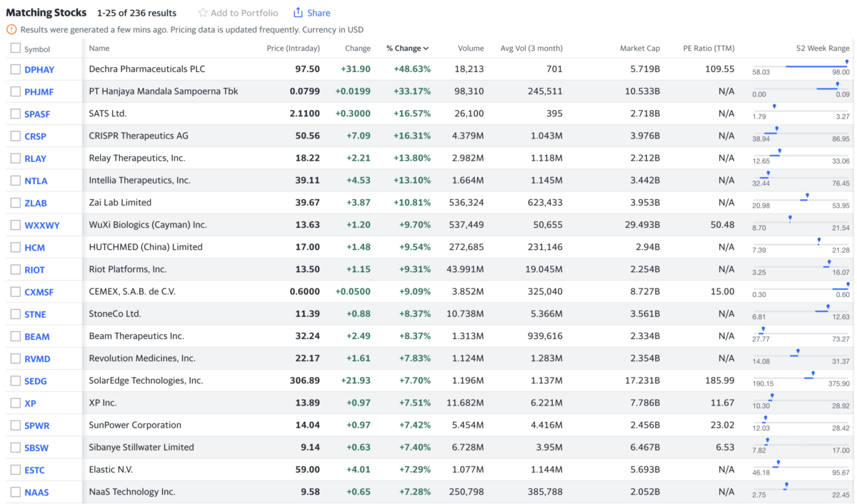Image resolution: width=857 pixels, height=504 pixels.
Task: Sort by Name column header
Action: click(x=99, y=49)
